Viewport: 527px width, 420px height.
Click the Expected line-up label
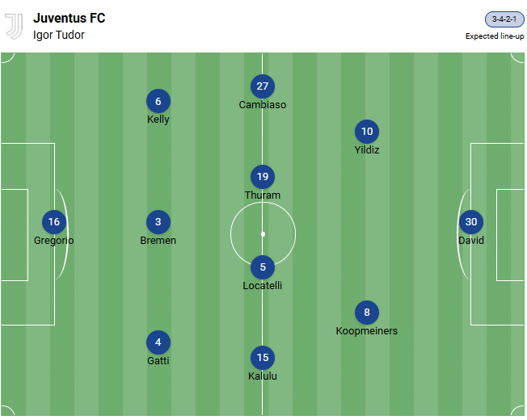[x=494, y=36]
